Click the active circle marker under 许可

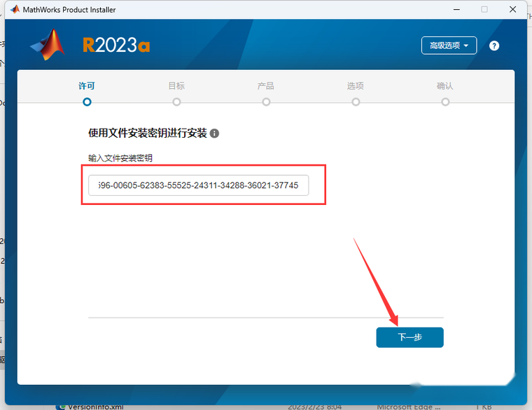(87, 101)
